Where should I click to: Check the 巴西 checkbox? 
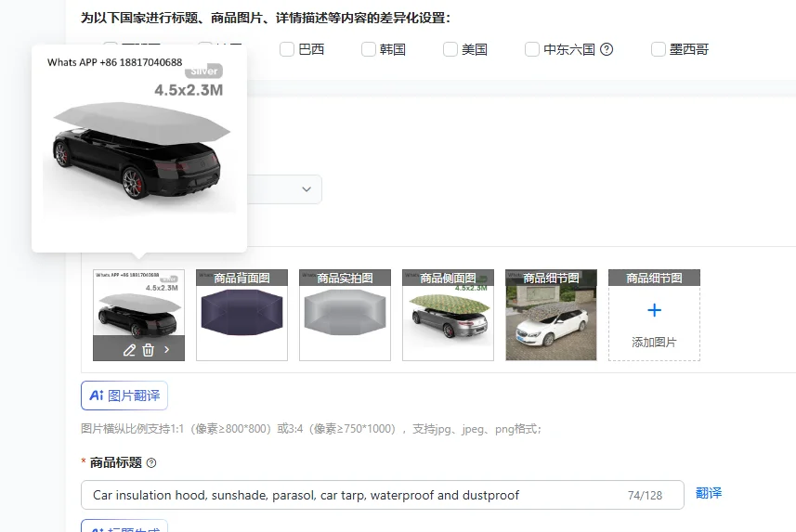[287, 49]
